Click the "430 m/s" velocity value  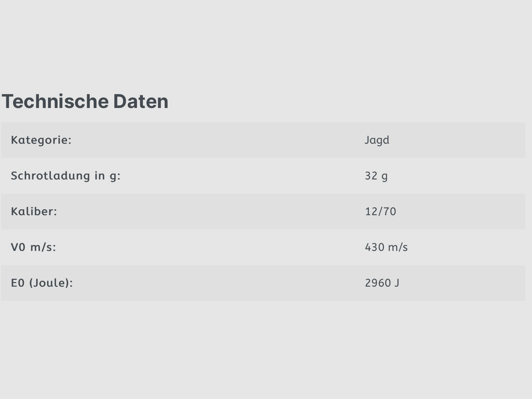click(386, 247)
